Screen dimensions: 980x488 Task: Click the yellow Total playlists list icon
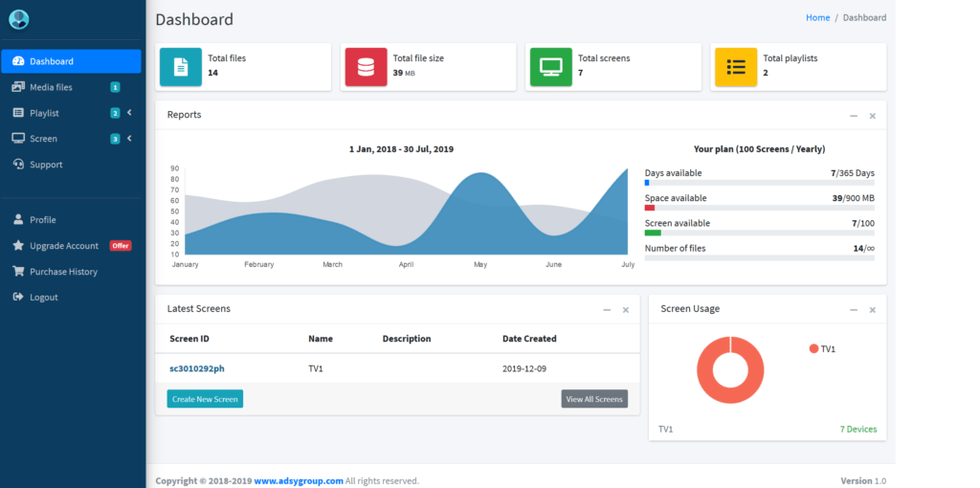(x=735, y=67)
